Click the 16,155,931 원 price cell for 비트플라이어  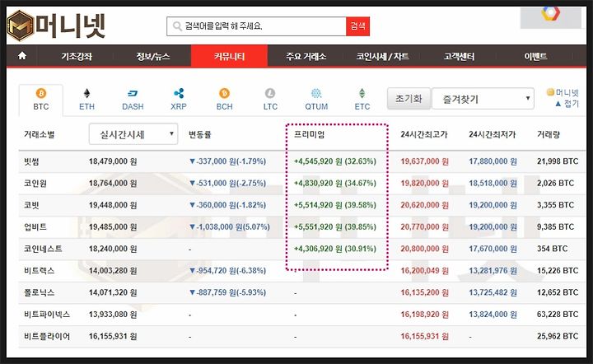[x=113, y=336]
